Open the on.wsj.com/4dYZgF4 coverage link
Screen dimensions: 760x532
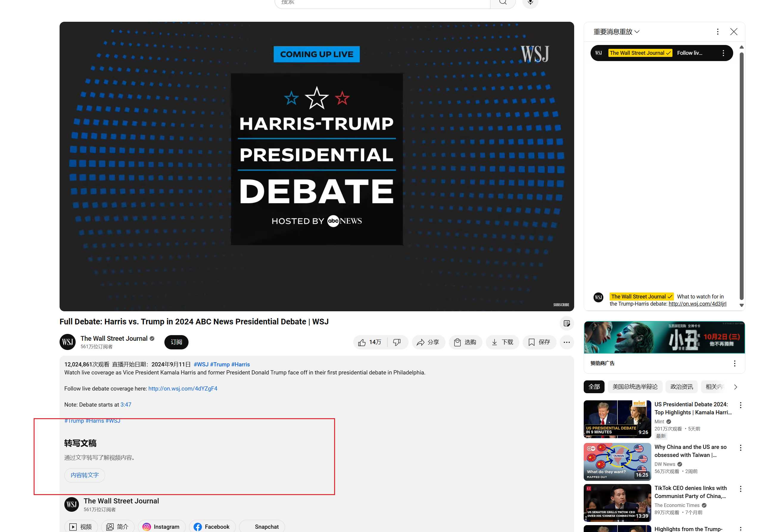click(183, 388)
